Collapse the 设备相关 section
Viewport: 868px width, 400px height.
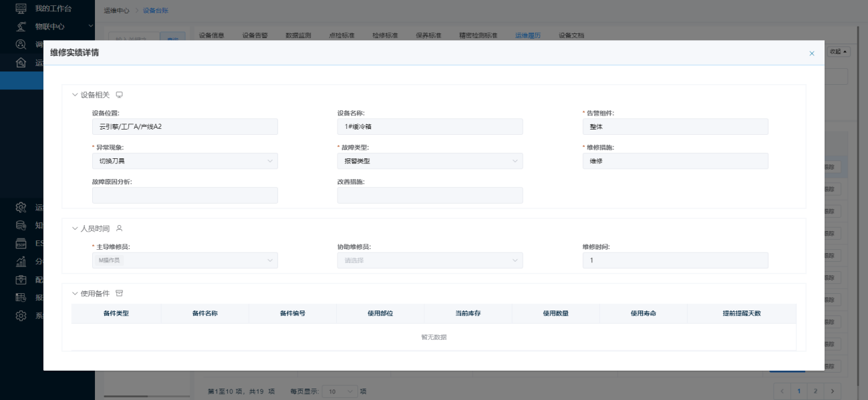pyautogui.click(x=75, y=95)
